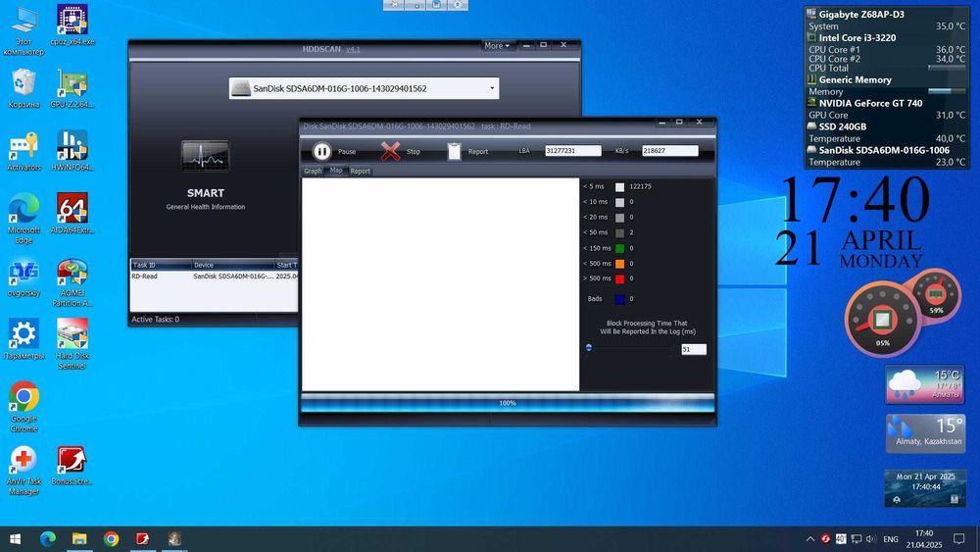Open SMART General Health Information
The image size is (980, 552).
(x=205, y=176)
